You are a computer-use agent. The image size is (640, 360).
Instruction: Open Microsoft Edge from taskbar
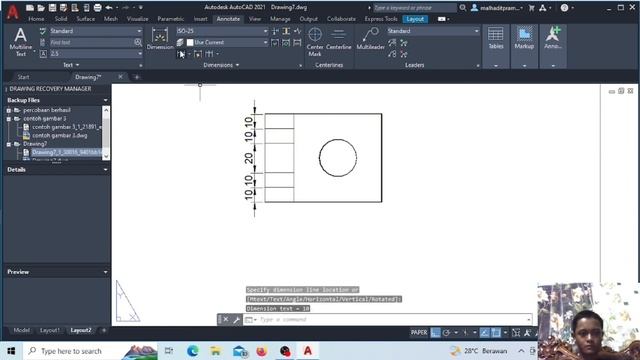pyautogui.click(x=193, y=351)
